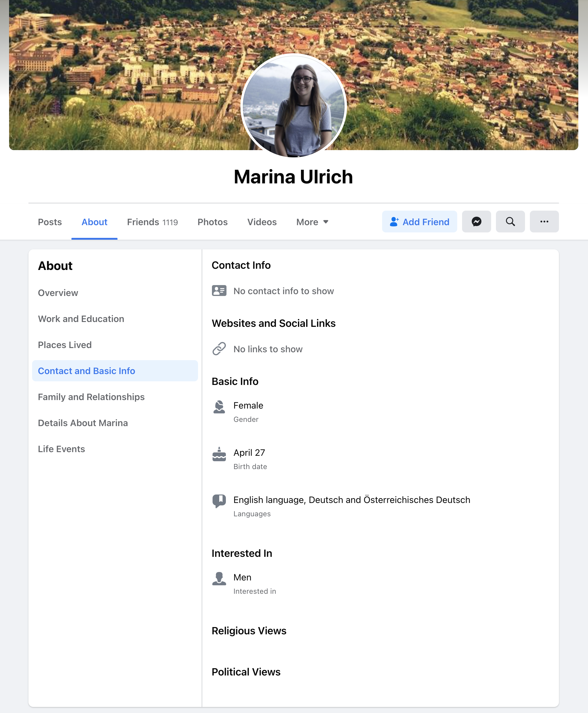Open the three-dots more options button
The image size is (588, 713).
[544, 222]
